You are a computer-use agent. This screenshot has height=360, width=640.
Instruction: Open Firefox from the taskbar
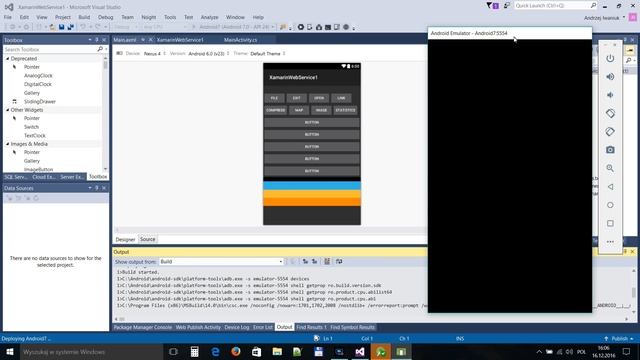[x=236, y=351]
